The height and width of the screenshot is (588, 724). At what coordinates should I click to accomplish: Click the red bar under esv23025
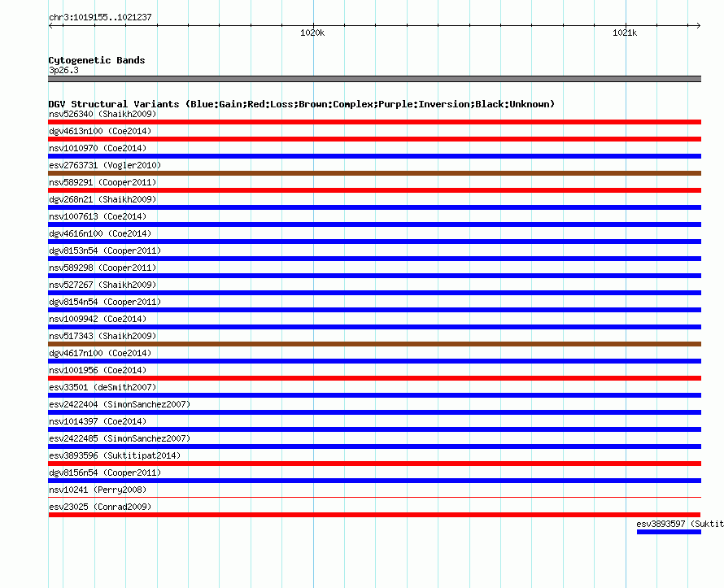pyautogui.click(x=374, y=515)
